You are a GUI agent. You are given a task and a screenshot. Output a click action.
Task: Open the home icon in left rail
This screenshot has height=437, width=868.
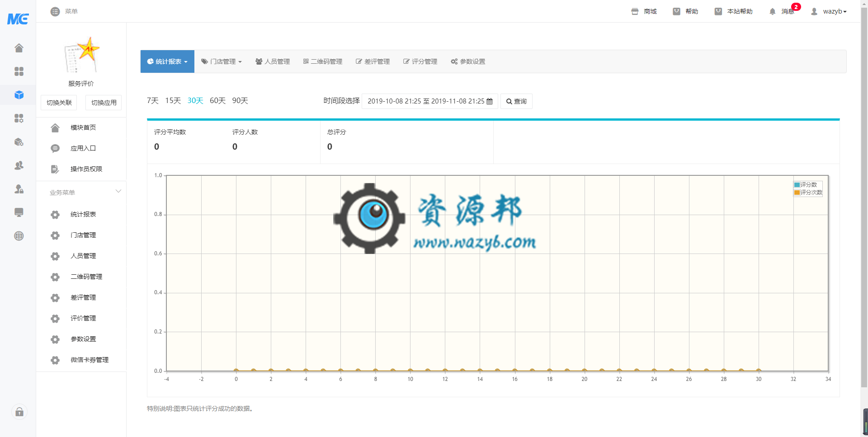pos(19,48)
